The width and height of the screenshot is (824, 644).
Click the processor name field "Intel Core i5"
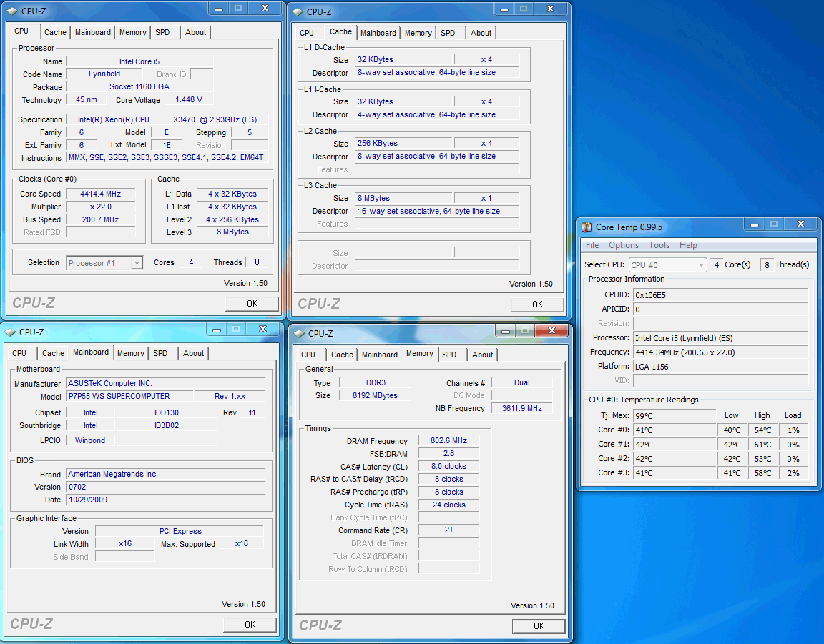coord(139,61)
